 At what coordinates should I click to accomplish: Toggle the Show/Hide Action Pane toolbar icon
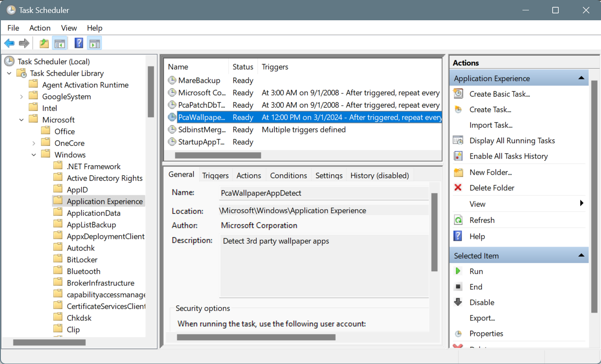coord(94,43)
